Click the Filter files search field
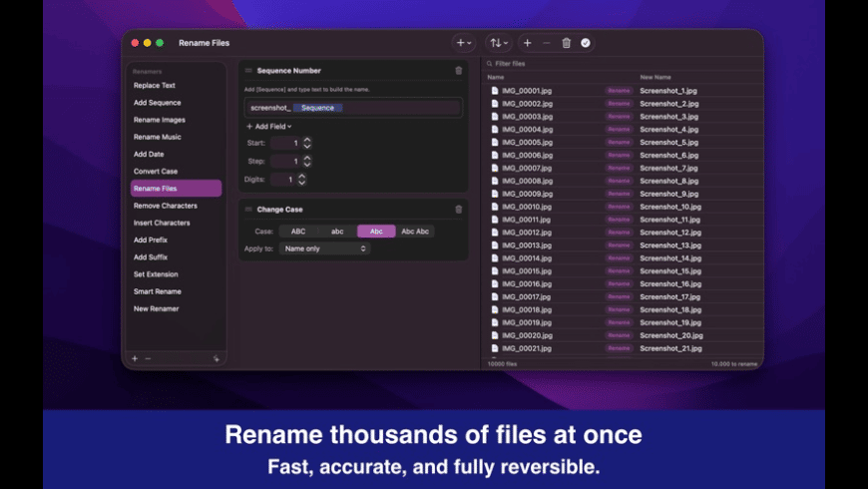 623,64
